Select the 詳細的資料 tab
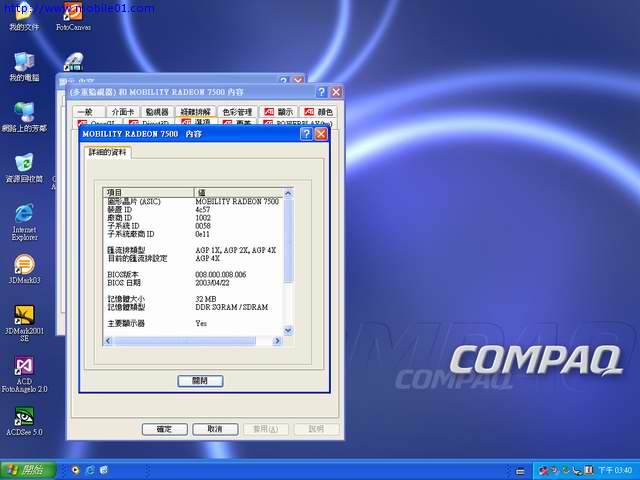 click(x=108, y=152)
